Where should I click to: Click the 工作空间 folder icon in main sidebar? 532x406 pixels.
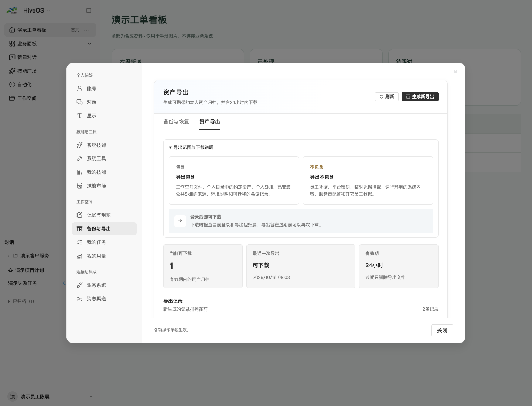point(12,98)
